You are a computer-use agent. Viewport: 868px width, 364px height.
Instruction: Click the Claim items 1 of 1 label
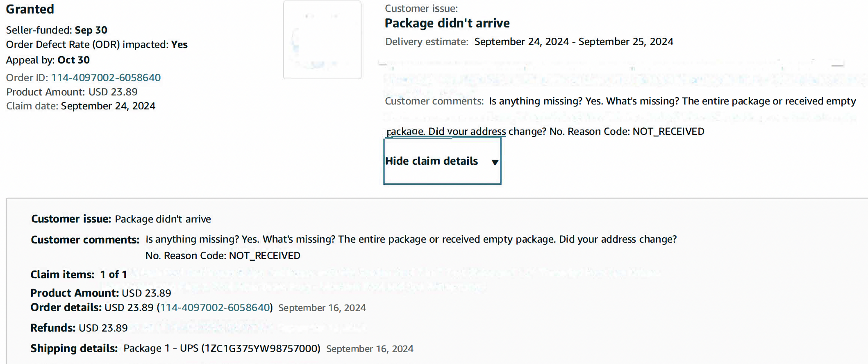click(79, 274)
